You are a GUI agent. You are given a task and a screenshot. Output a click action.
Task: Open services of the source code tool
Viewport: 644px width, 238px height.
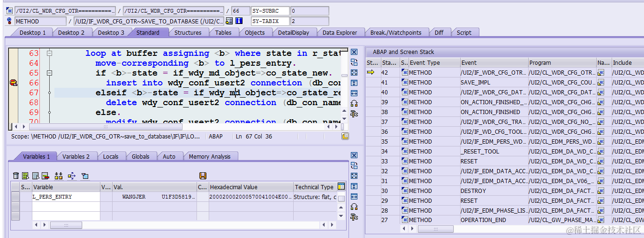354,104
